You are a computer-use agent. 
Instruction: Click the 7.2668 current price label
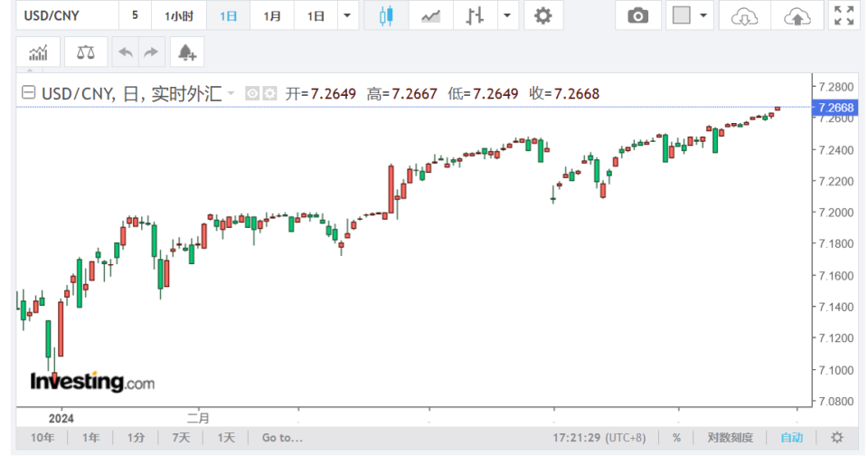tap(835, 108)
